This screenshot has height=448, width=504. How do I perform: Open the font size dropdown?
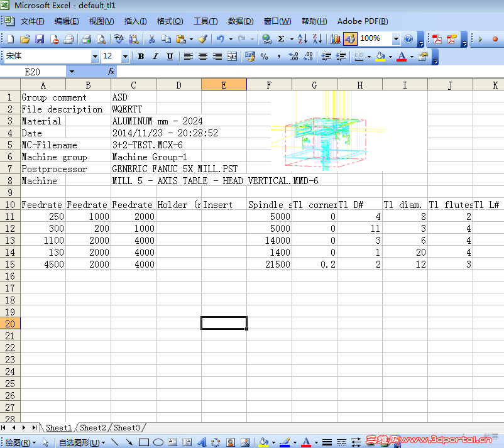coord(125,57)
